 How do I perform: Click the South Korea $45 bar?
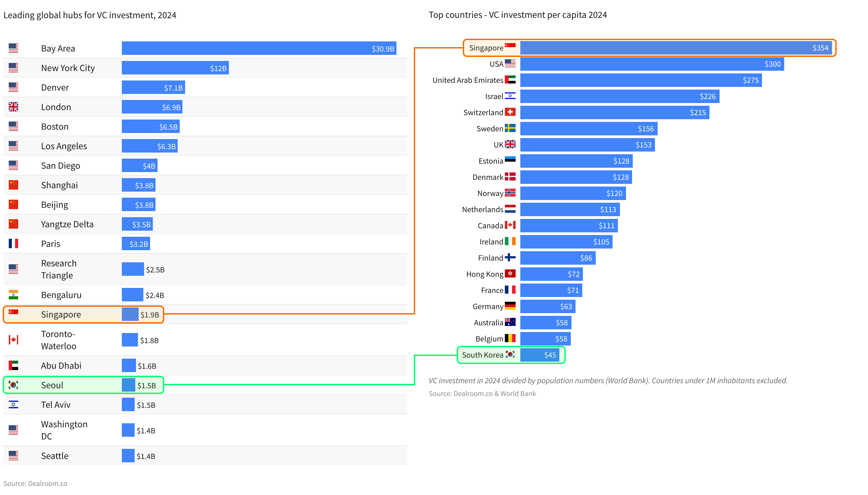[540, 355]
